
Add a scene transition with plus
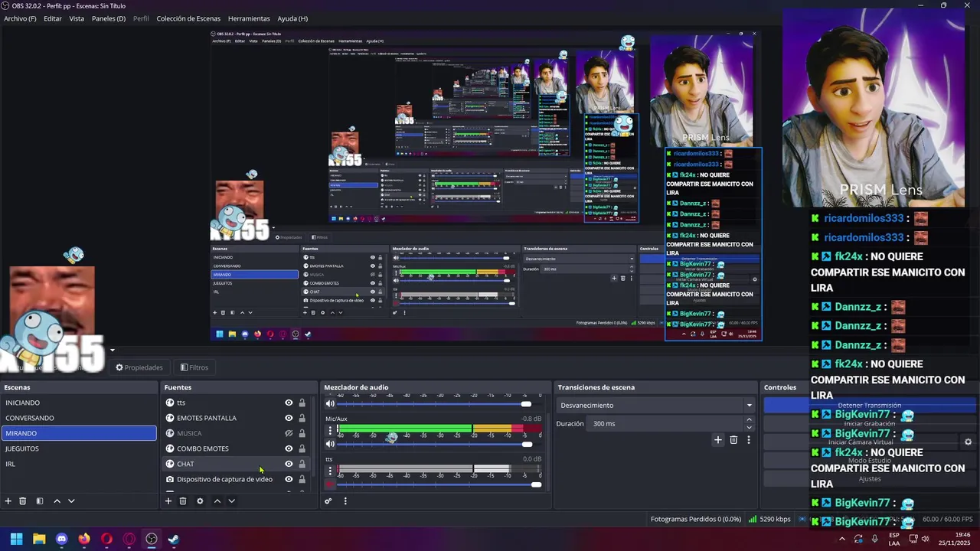(x=718, y=440)
